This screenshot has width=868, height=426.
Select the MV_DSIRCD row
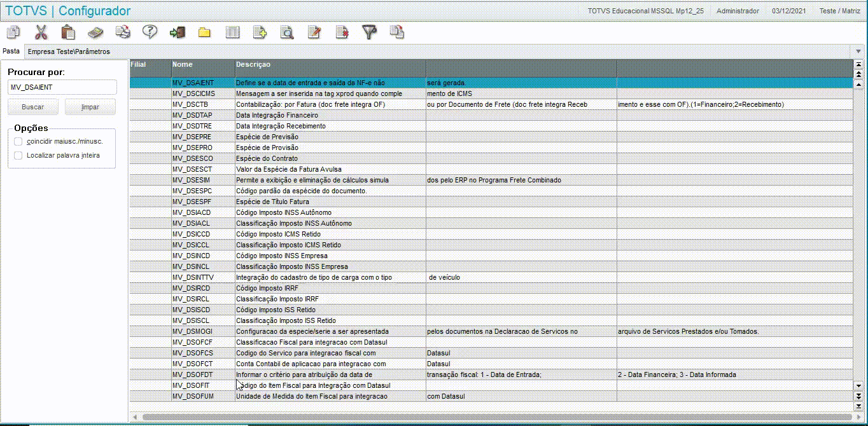(491, 288)
